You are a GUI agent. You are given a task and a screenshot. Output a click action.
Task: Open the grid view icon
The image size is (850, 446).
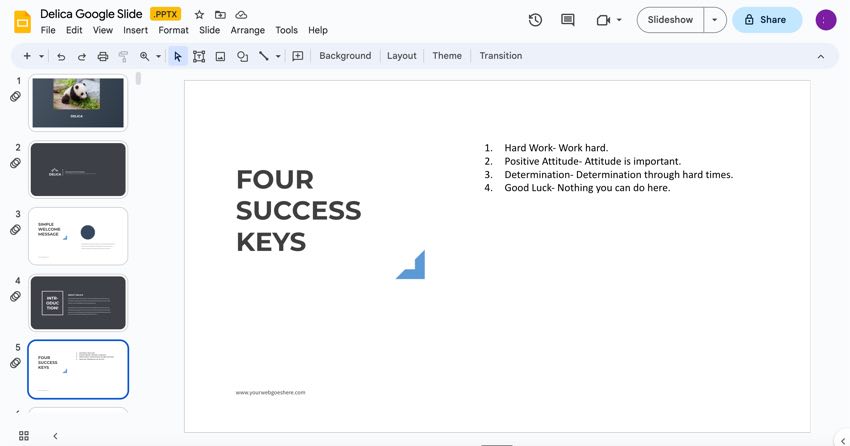(23, 436)
